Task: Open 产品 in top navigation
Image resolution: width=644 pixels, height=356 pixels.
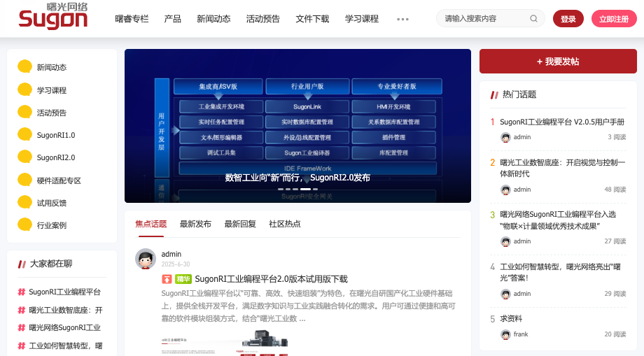Action: tap(172, 19)
